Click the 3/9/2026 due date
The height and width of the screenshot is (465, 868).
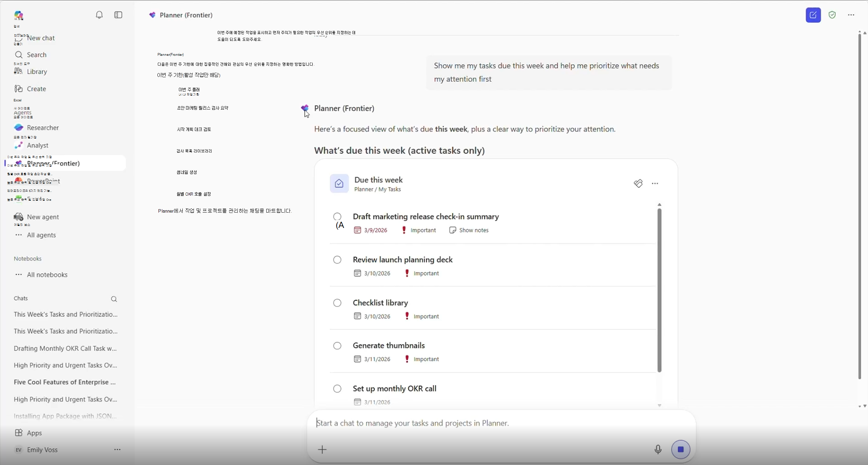click(x=370, y=230)
